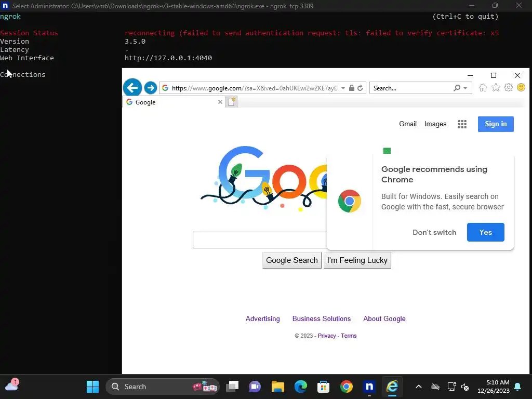This screenshot has width=532, height=399.
Task: Click the Chrome logo in recommendation popup
Action: point(350,201)
